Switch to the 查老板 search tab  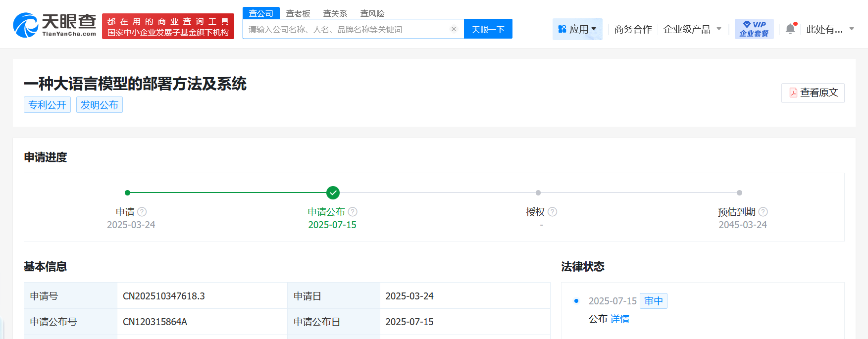click(298, 13)
